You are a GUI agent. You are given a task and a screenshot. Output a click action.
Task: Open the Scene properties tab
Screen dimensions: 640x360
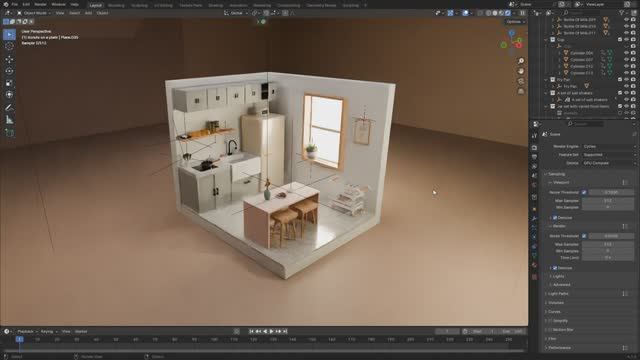tap(534, 176)
